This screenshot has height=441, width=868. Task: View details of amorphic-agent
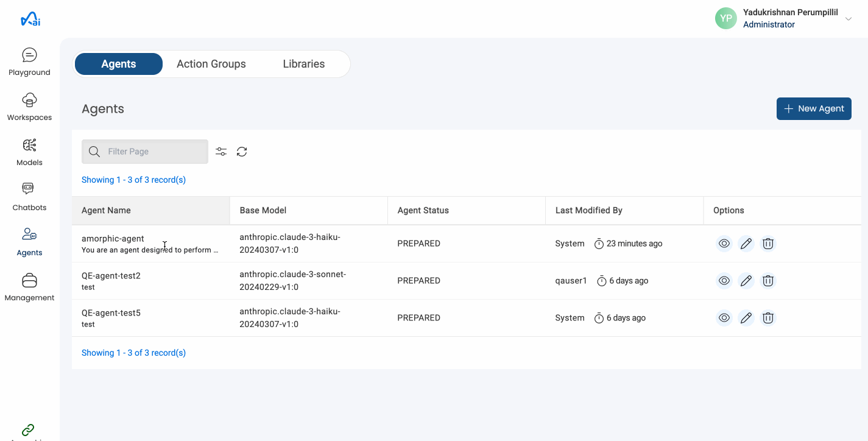(724, 244)
